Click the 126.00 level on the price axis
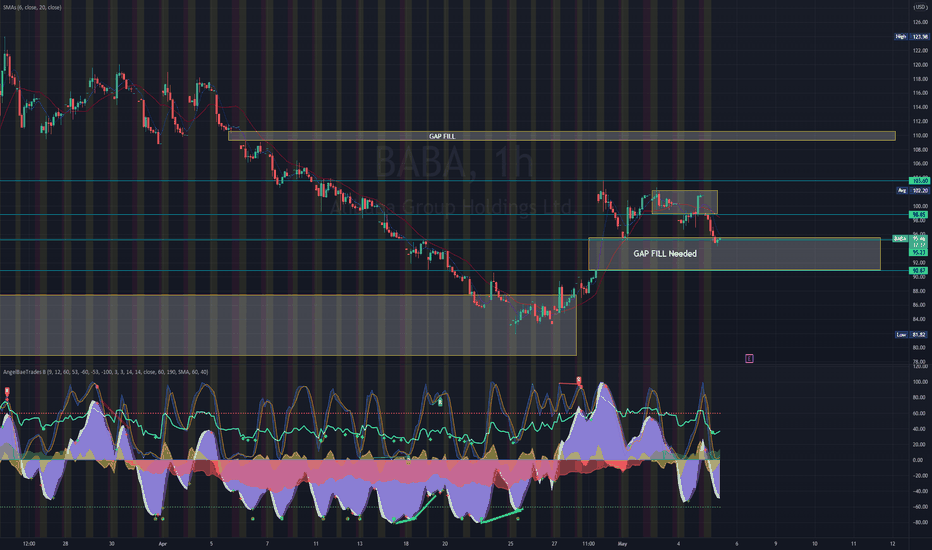 click(x=920, y=22)
